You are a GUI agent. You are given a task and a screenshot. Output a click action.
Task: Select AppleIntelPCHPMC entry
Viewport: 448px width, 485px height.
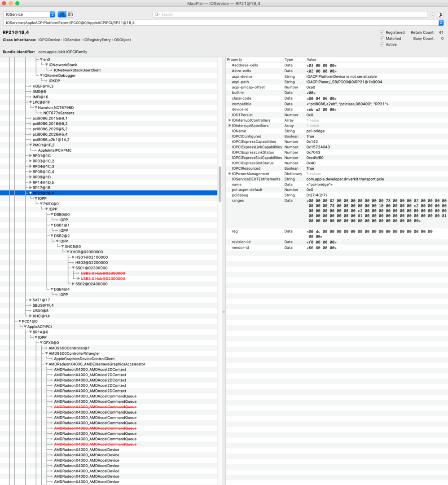click(x=55, y=150)
